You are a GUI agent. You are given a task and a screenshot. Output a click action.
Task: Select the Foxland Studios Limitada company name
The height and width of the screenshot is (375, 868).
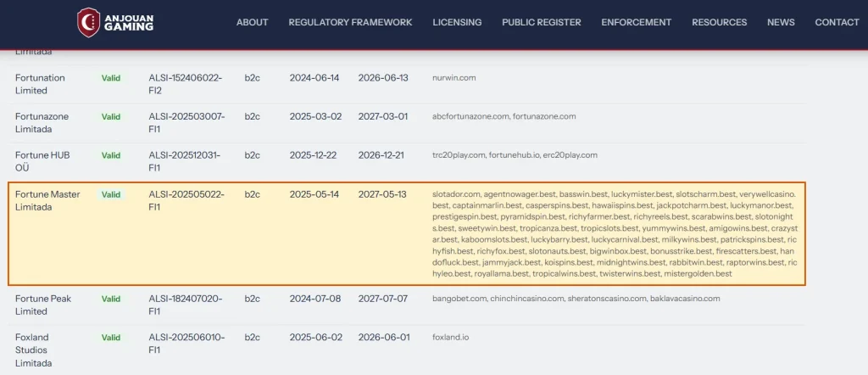click(x=34, y=350)
